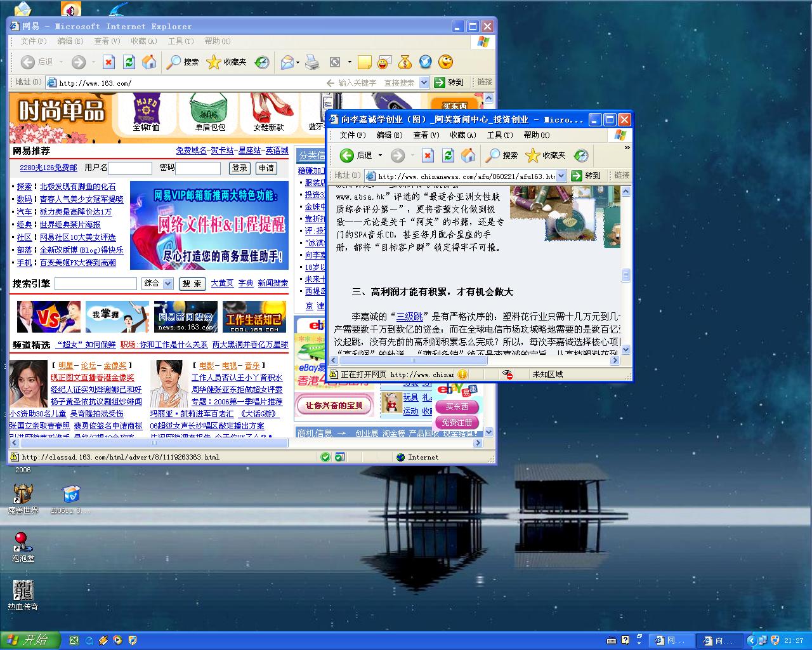Open 文件(F) menu in the 网易 window
812x650 pixels.
pos(33,41)
